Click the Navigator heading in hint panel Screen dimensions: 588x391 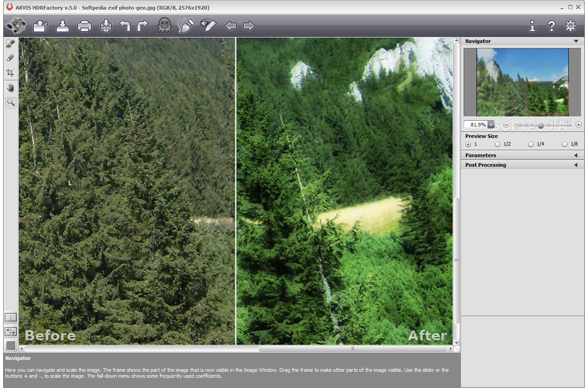pos(18,358)
